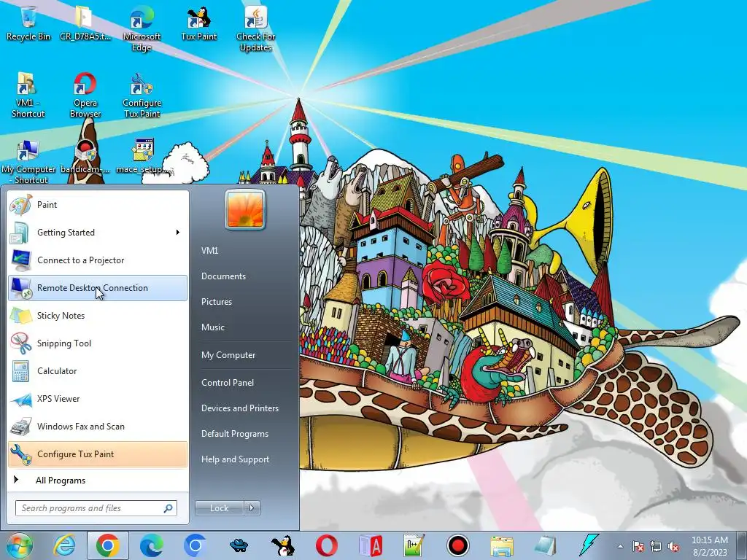Select My Computer - Shortcut desktop icon

tap(28, 161)
